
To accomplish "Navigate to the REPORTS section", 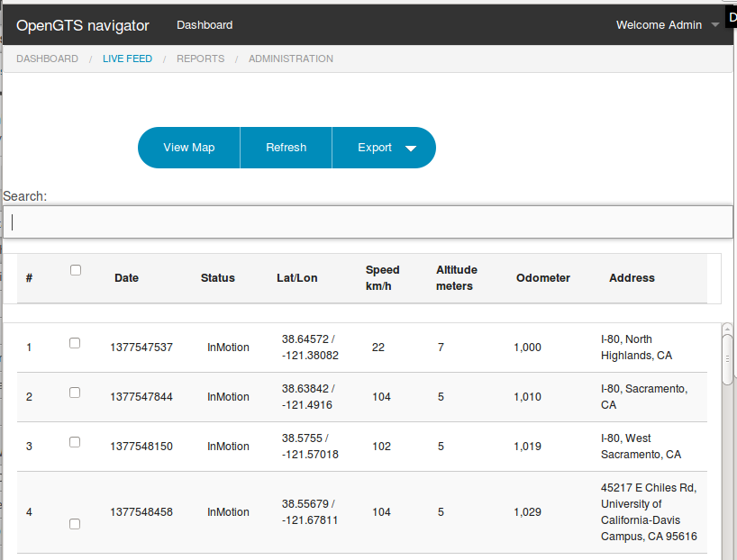I will click(x=200, y=59).
